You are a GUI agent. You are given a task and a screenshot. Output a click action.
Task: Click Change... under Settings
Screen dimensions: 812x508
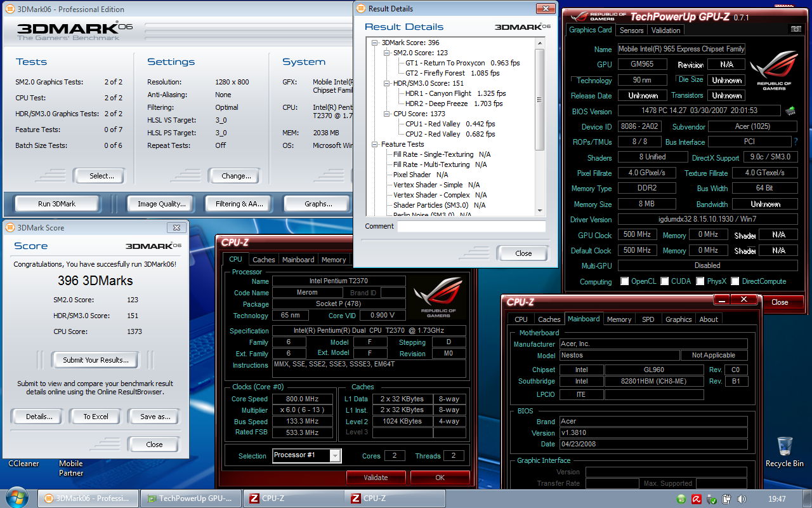(x=236, y=176)
